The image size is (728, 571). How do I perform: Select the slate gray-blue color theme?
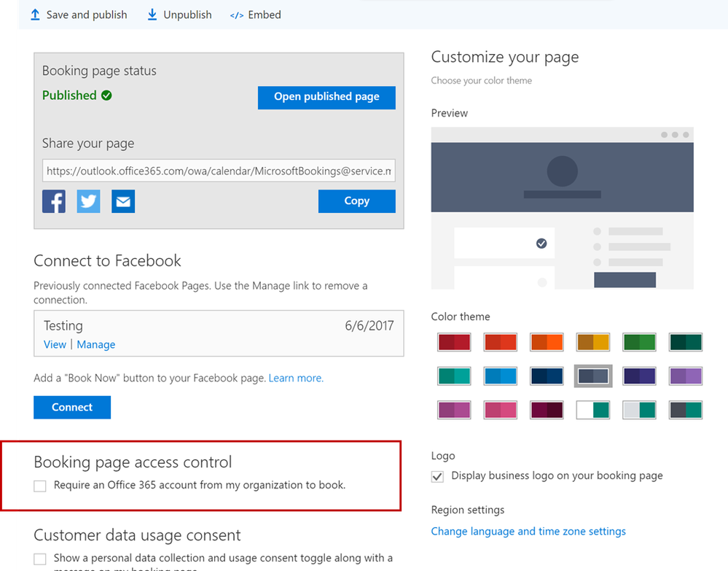point(593,376)
